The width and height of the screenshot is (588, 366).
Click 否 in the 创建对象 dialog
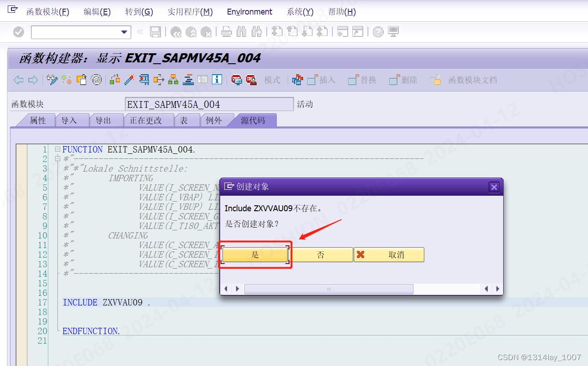point(321,255)
